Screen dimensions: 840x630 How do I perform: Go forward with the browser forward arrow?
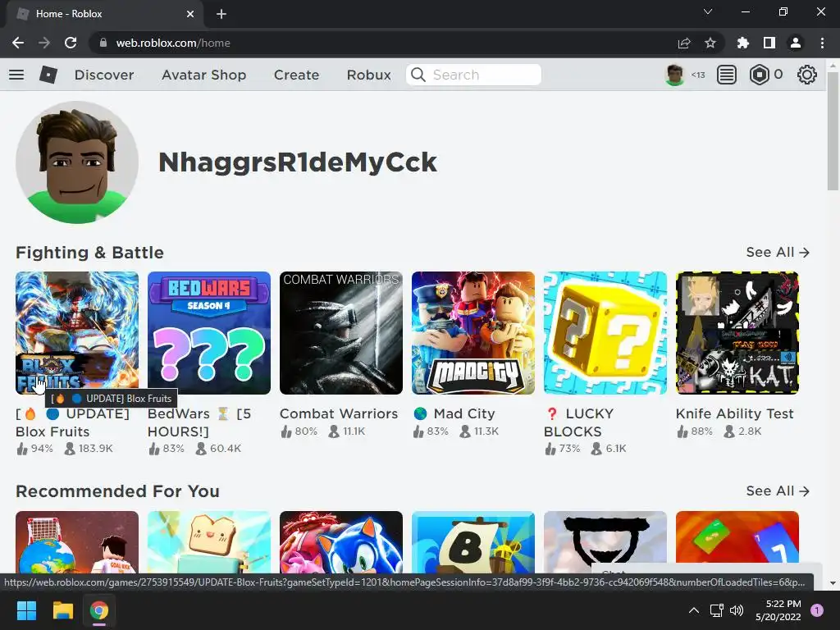[x=44, y=43]
